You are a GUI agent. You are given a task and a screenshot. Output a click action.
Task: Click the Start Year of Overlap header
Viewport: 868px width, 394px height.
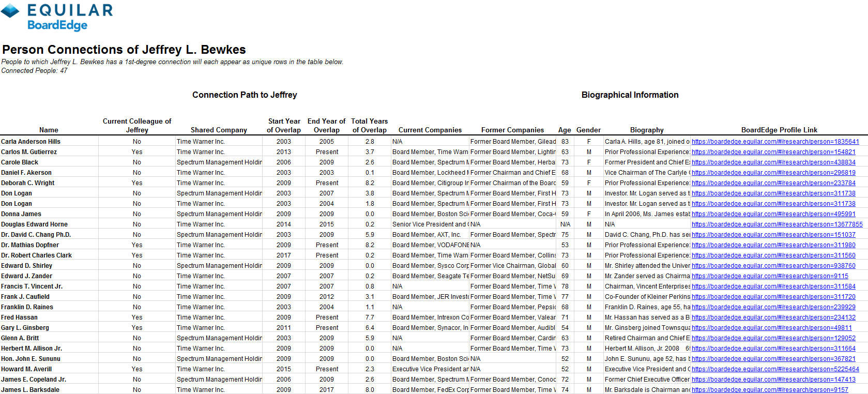coord(284,126)
